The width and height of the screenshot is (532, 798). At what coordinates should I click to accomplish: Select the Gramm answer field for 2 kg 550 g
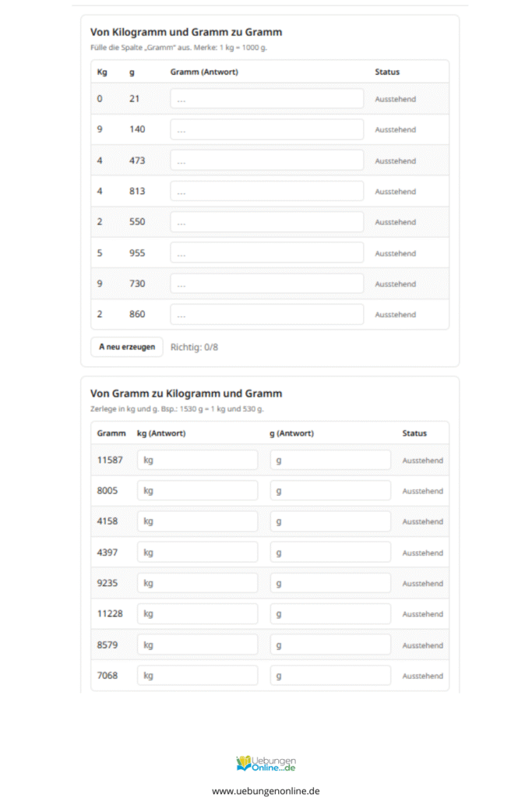(x=266, y=222)
